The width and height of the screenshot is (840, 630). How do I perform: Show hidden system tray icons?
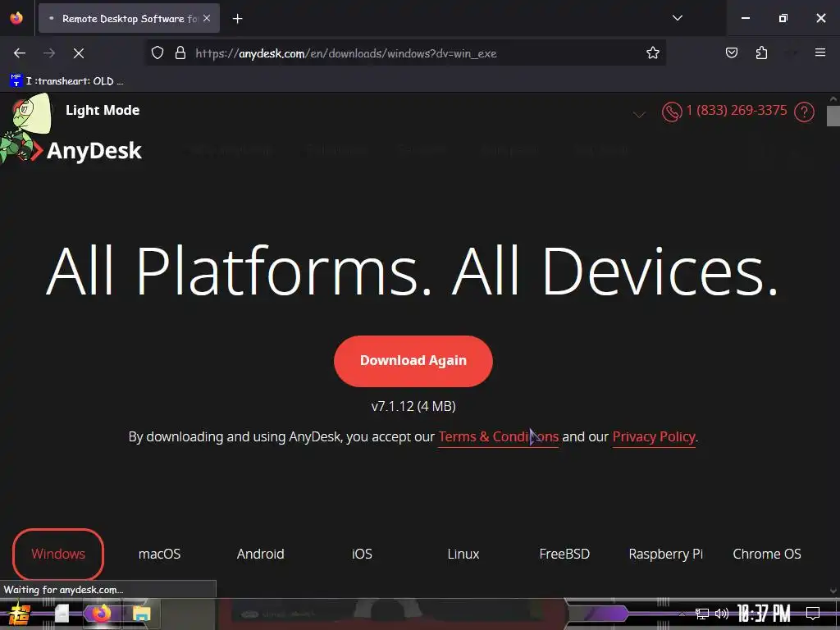[x=682, y=614]
